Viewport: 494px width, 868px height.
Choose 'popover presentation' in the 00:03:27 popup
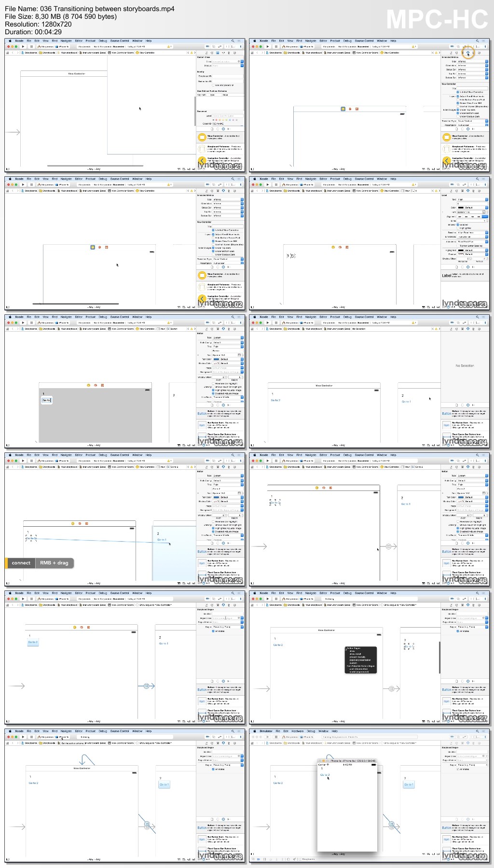359,659
